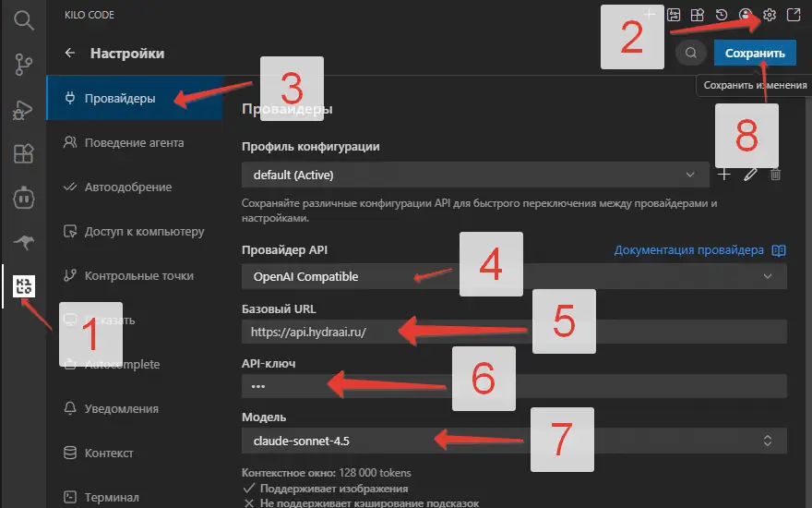The width and height of the screenshot is (812, 508).
Task: Open Extensions view in activity bar
Action: point(22,153)
